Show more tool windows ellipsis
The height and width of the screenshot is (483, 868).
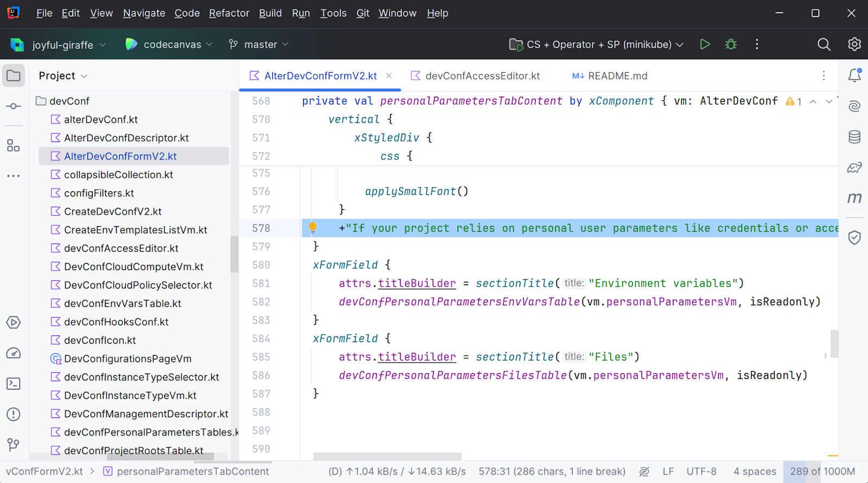(14, 176)
